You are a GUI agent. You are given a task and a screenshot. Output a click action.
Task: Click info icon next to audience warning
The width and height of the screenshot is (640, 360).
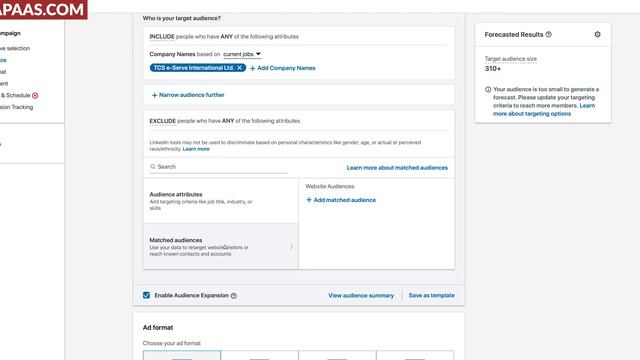488,89
